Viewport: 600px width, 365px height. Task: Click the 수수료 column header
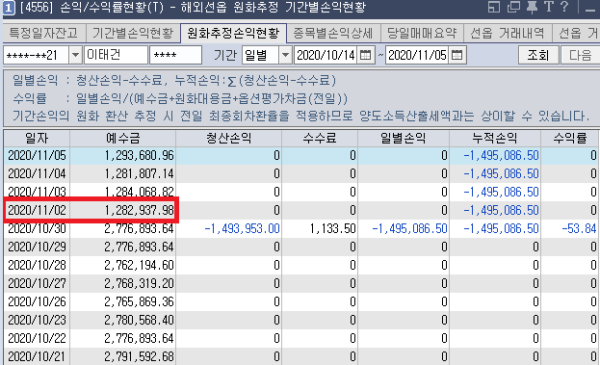[x=320, y=138]
